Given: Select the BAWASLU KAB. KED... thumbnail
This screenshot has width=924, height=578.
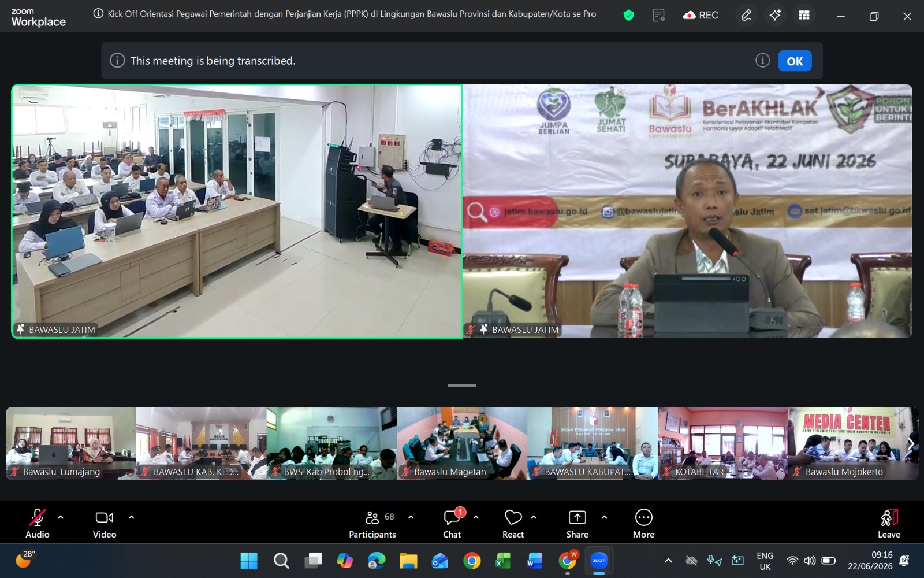Looking at the screenshot, I should 202,443.
